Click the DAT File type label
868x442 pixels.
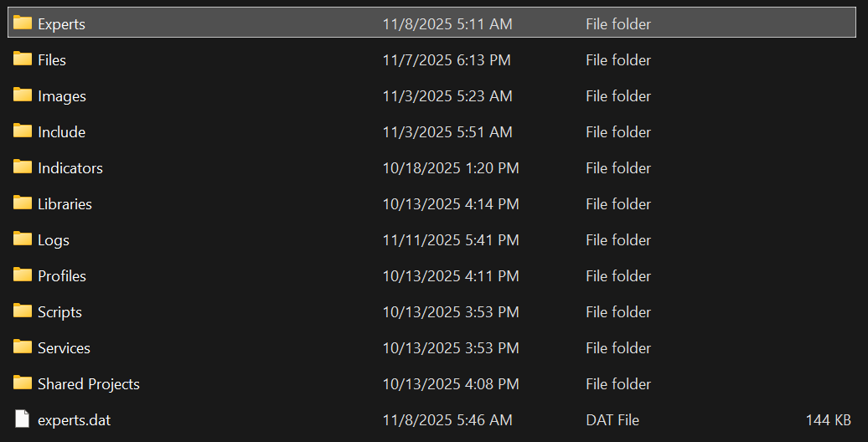tap(612, 419)
